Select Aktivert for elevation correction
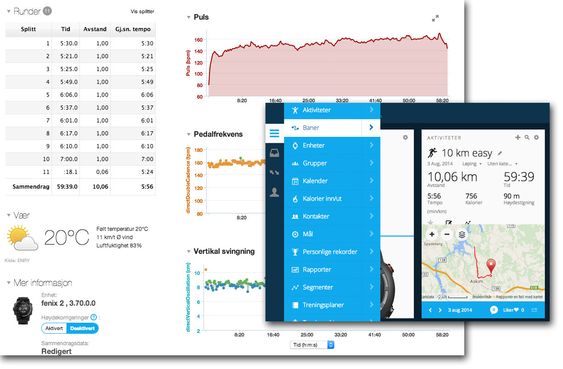This screenshot has width=563, height=369. point(54,328)
